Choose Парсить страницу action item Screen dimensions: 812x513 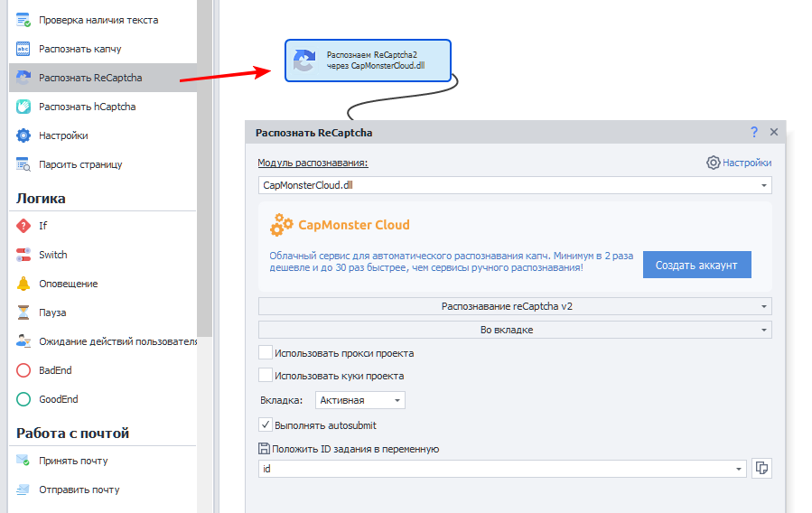(103, 164)
